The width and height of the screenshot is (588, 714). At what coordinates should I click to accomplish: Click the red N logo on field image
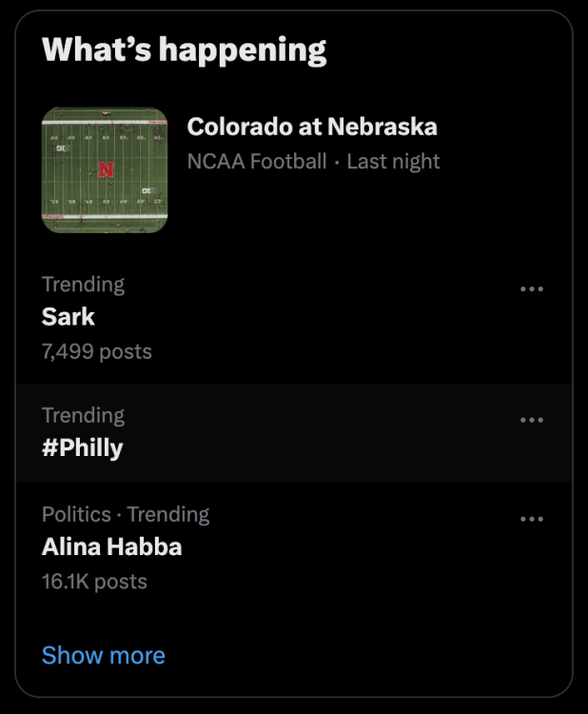pyautogui.click(x=106, y=170)
